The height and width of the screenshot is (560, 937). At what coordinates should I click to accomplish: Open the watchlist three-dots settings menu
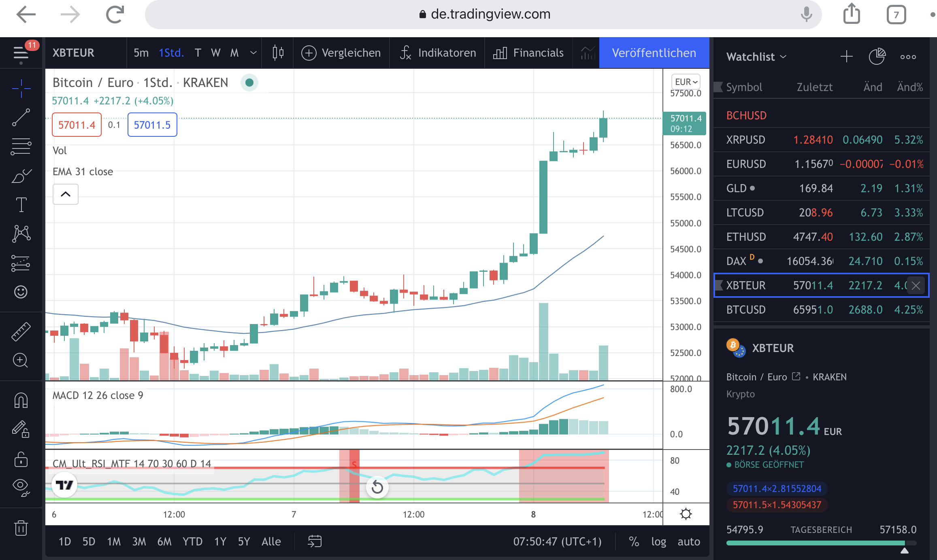[908, 57]
